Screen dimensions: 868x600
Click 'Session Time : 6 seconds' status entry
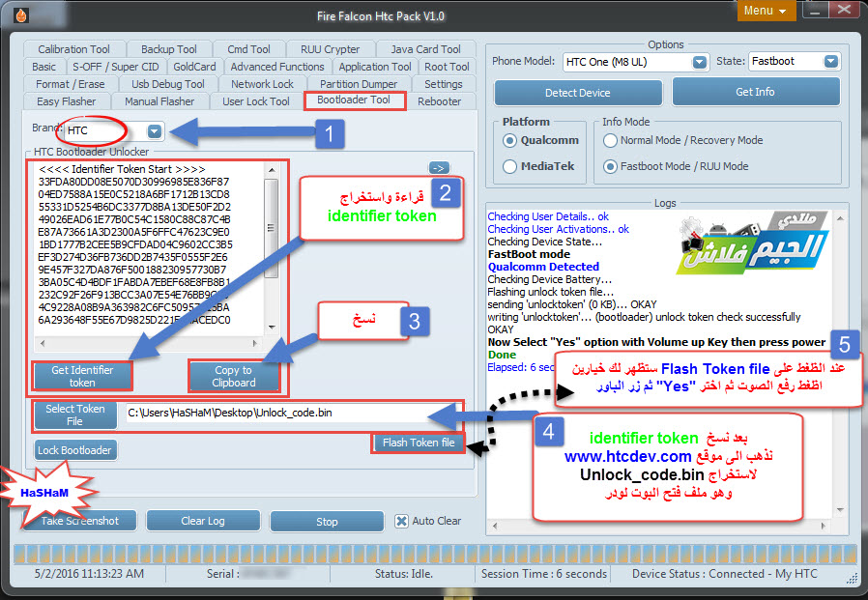[543, 574]
